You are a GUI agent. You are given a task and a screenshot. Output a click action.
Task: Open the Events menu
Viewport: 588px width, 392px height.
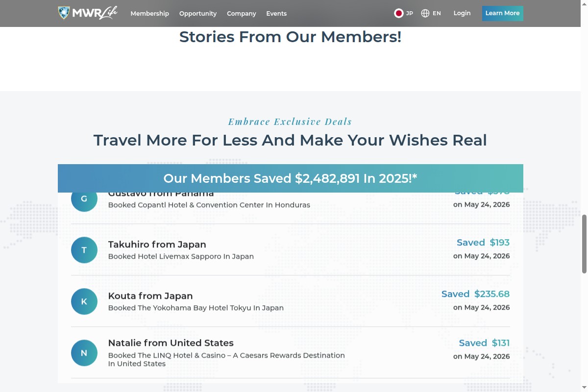pyautogui.click(x=276, y=14)
